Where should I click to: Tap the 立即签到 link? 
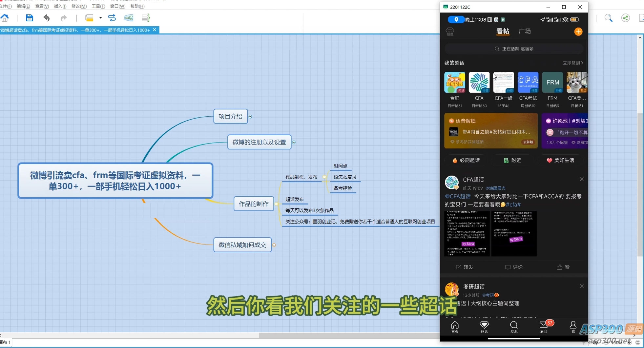click(x=573, y=63)
